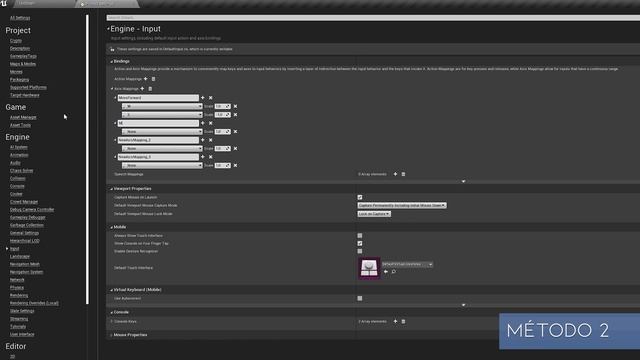Remove the NewAxisMapping_2 entry
This screenshot has width=640, height=360.
pyautogui.click(x=211, y=140)
